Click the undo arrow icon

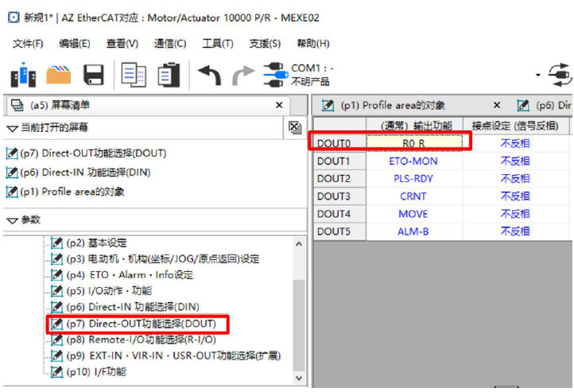(210, 76)
